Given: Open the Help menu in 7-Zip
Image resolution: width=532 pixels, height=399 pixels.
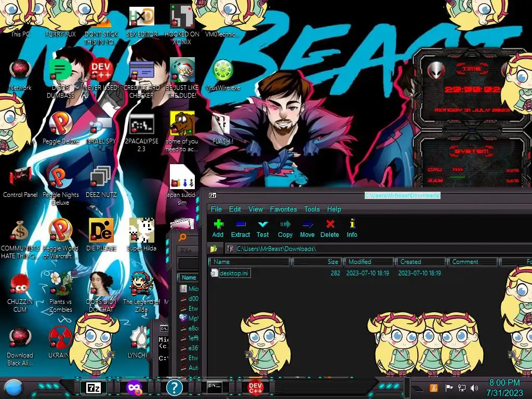Looking at the screenshot, I should 334,209.
